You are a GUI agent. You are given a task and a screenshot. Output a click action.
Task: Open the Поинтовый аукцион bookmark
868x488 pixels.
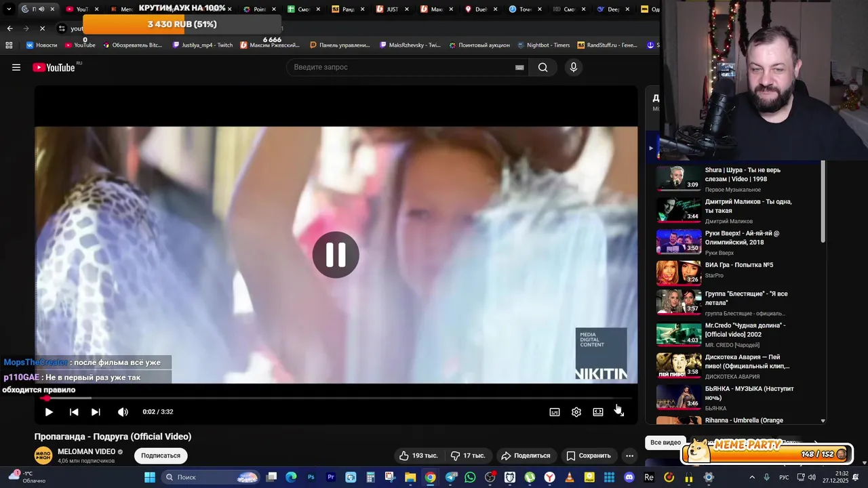click(479, 45)
